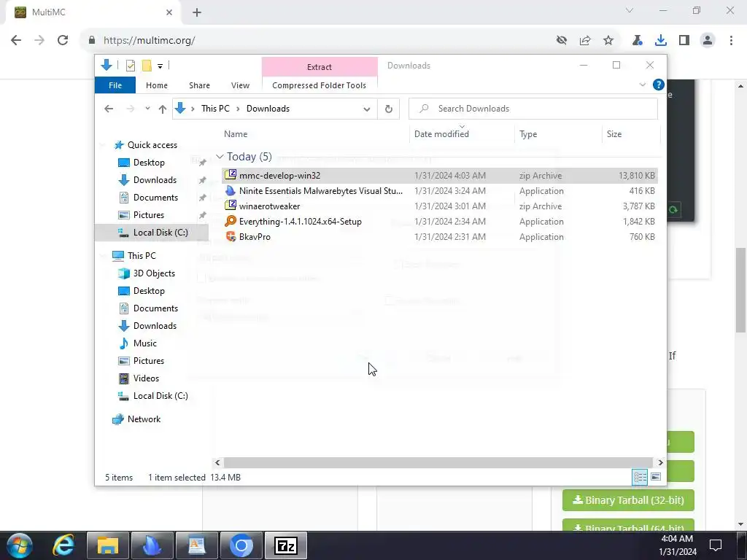The image size is (747, 560).
Task: Switch to details view layout icon
Action: [x=640, y=477]
